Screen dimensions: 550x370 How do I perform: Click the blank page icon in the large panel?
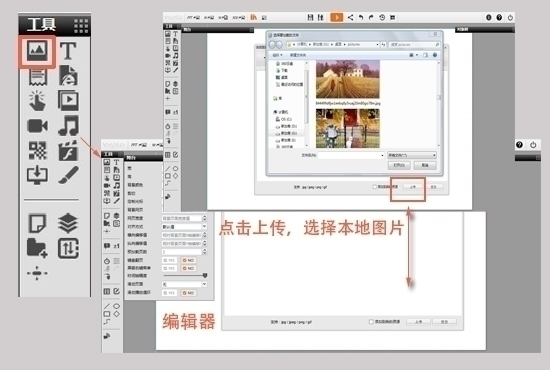tap(37, 223)
